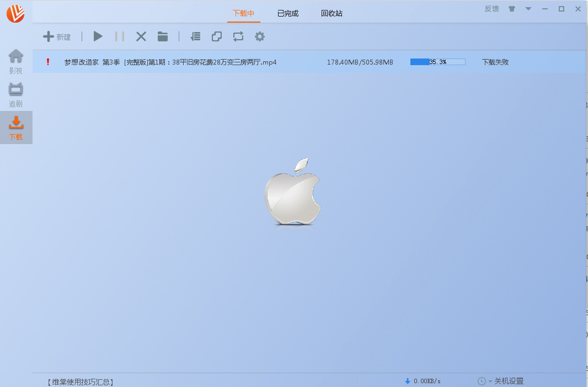588x387 pixels.
Task: Switch to the 回收站 tab
Action: click(332, 13)
